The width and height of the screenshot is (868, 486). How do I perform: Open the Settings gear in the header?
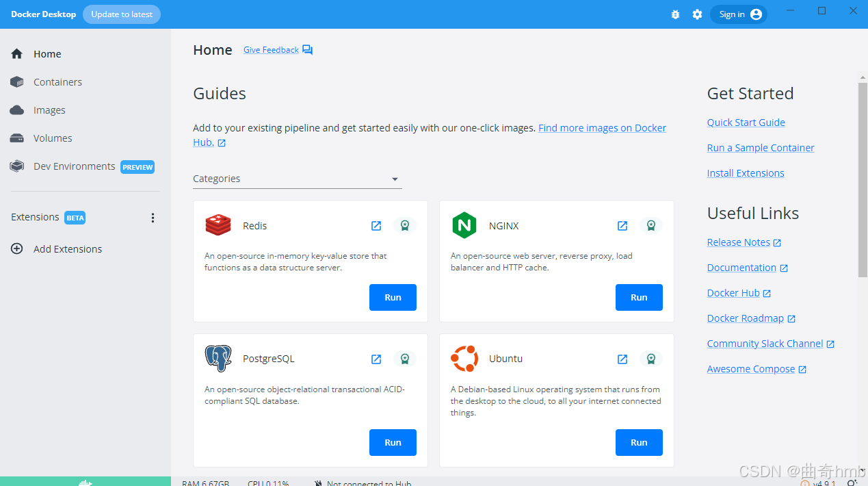pyautogui.click(x=697, y=14)
